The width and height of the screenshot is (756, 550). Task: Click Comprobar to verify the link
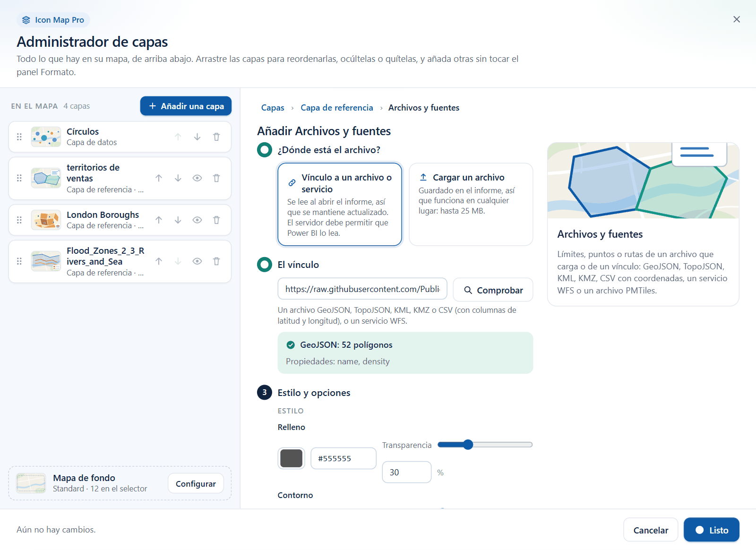493,290
